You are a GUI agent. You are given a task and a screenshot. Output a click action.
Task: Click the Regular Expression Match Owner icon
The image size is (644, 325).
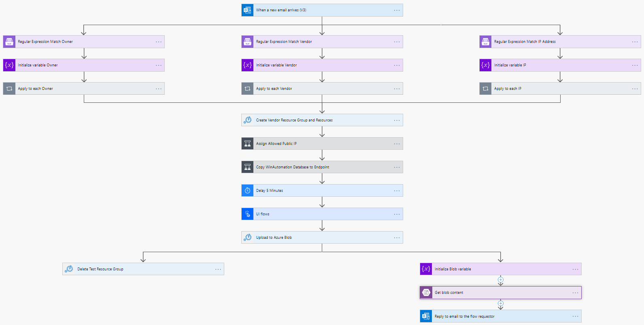(x=9, y=42)
